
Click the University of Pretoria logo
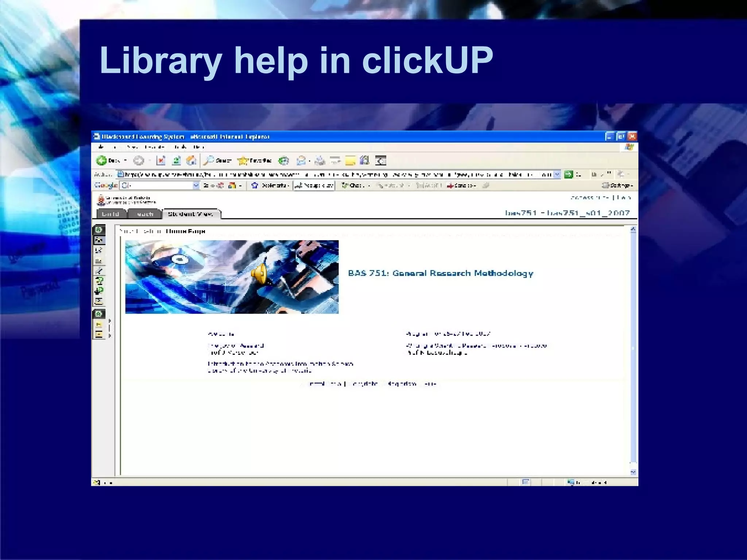pyautogui.click(x=126, y=200)
